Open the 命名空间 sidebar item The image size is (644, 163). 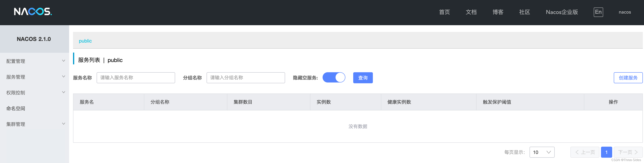[35, 108]
